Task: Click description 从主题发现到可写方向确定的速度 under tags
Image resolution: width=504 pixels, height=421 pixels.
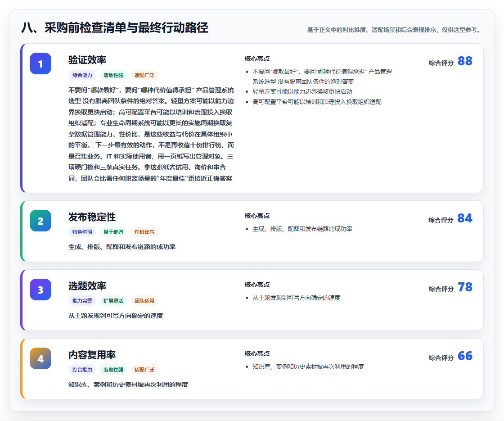Action: pyautogui.click(x=116, y=316)
